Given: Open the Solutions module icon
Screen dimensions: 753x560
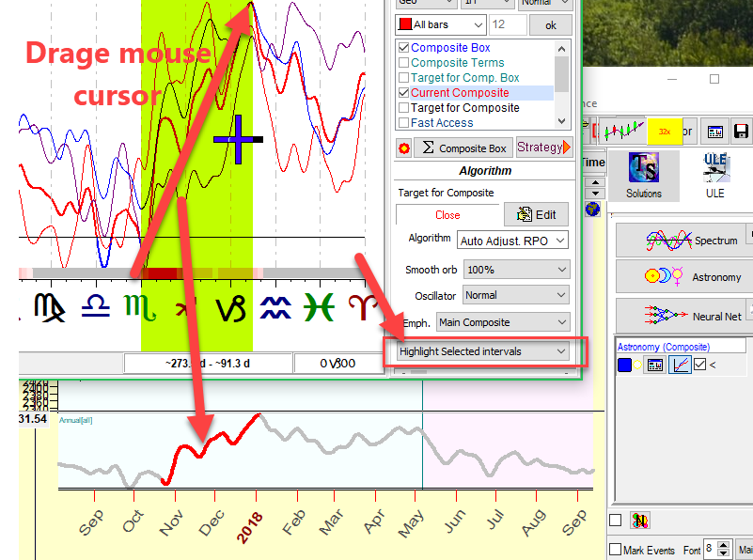Looking at the screenshot, I should pos(644,175).
